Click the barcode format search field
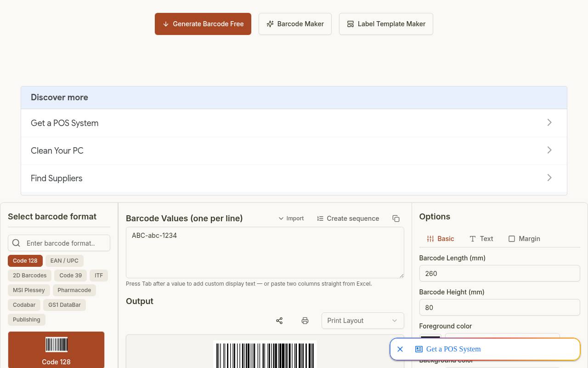The image size is (588, 368). tap(59, 243)
